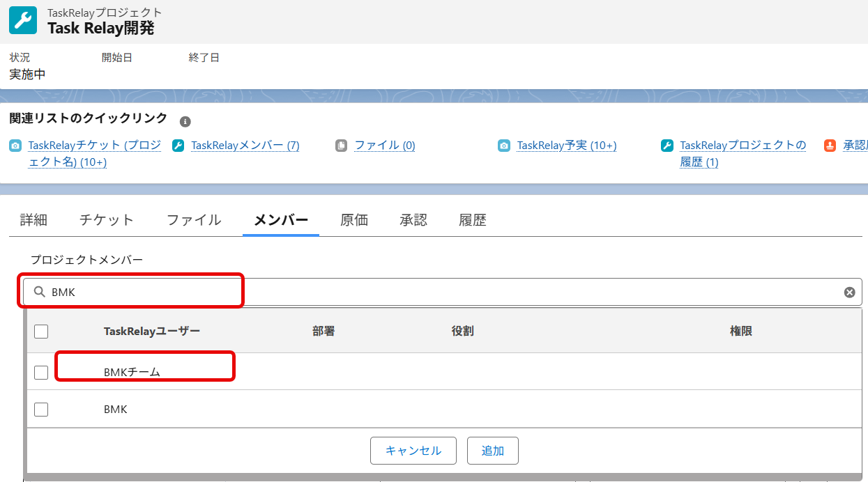The width and height of the screenshot is (868, 482).
Task: Click into the BMK member search field
Action: 443,293
